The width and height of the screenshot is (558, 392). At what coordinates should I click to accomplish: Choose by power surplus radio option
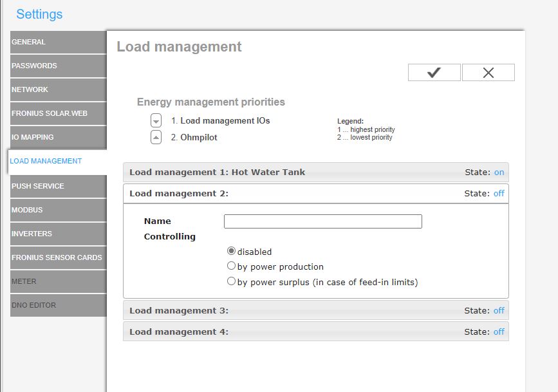click(231, 281)
